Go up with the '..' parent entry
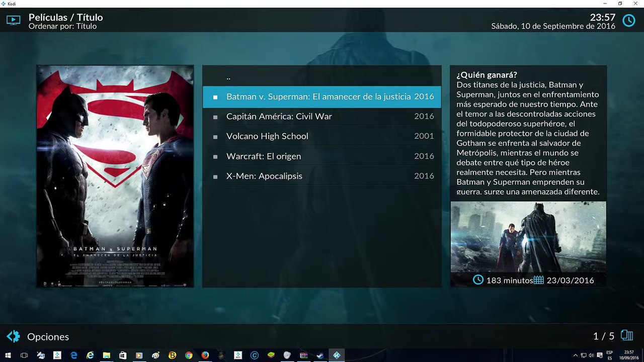 coord(322,77)
